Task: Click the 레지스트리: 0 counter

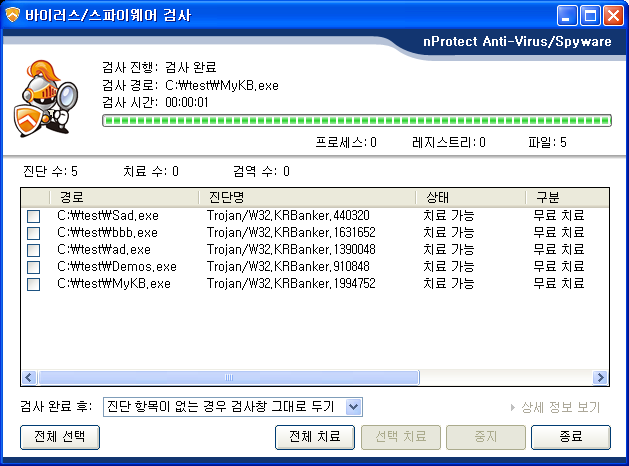Action: 448,143
